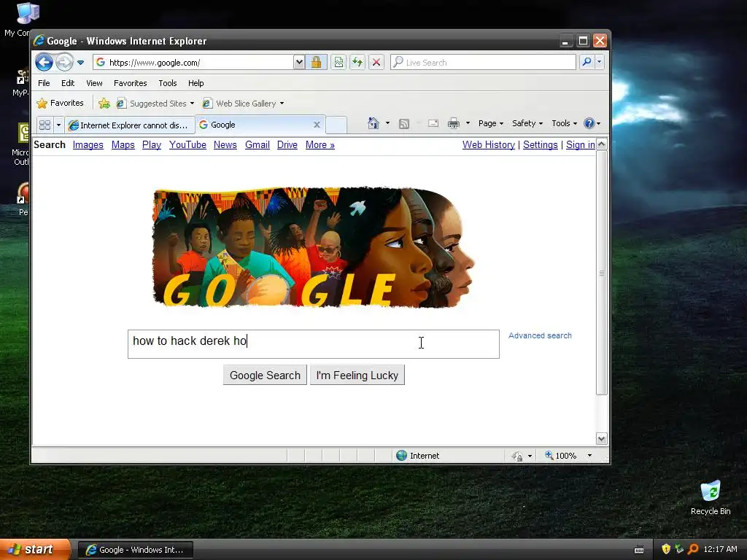This screenshot has width=747, height=560.
Task: Click the Home icon in command bar
Action: pyautogui.click(x=373, y=123)
